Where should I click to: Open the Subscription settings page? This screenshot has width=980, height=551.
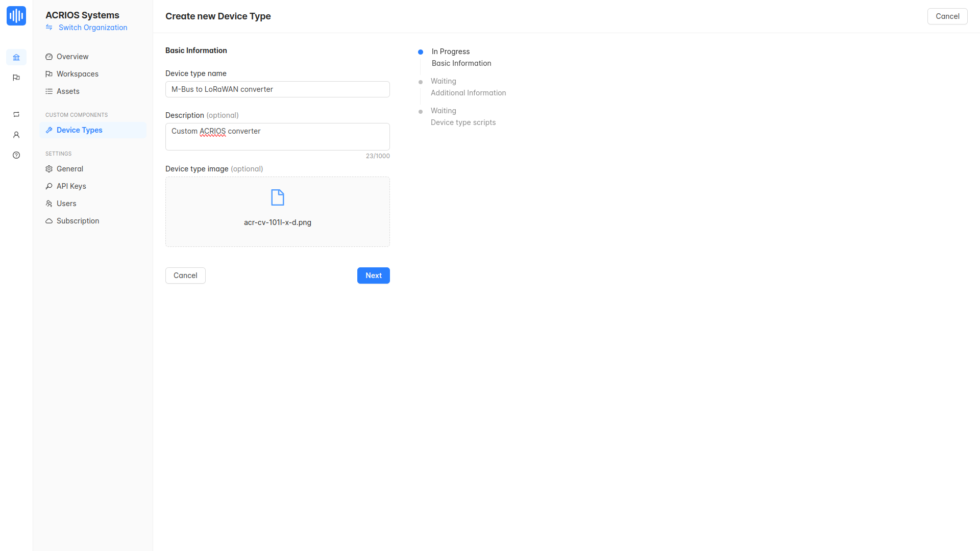click(78, 221)
